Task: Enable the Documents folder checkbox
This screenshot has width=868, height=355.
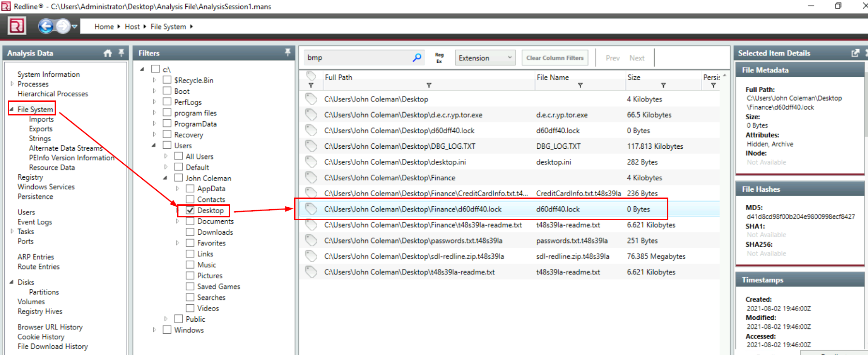Action: click(191, 221)
